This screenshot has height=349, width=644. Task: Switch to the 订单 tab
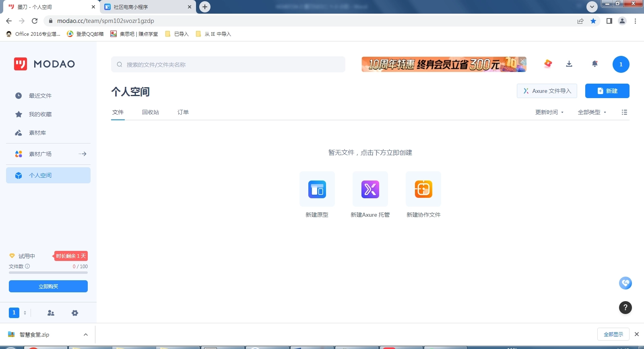(183, 112)
